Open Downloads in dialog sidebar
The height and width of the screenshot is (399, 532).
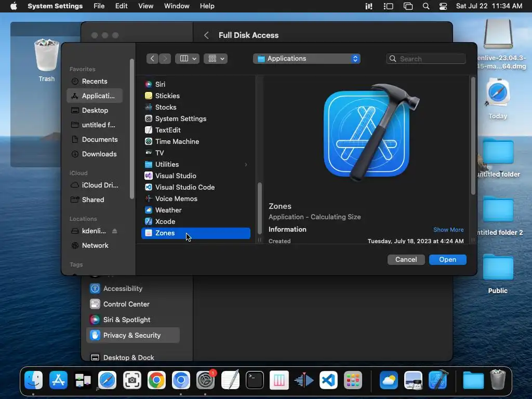95,154
